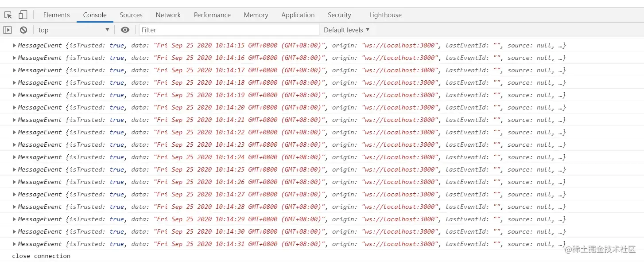
Task: Toggle the device toolbar icon
Action: (23, 15)
